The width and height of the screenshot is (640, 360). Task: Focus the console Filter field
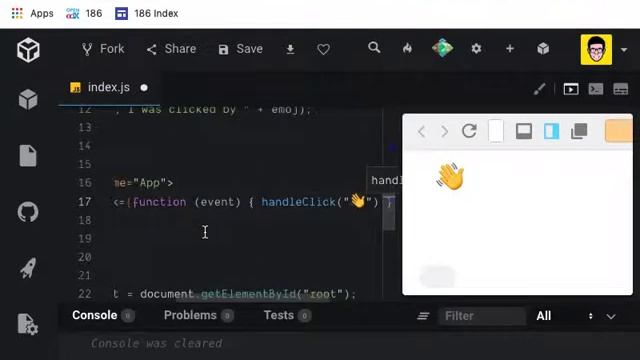[x=482, y=316]
